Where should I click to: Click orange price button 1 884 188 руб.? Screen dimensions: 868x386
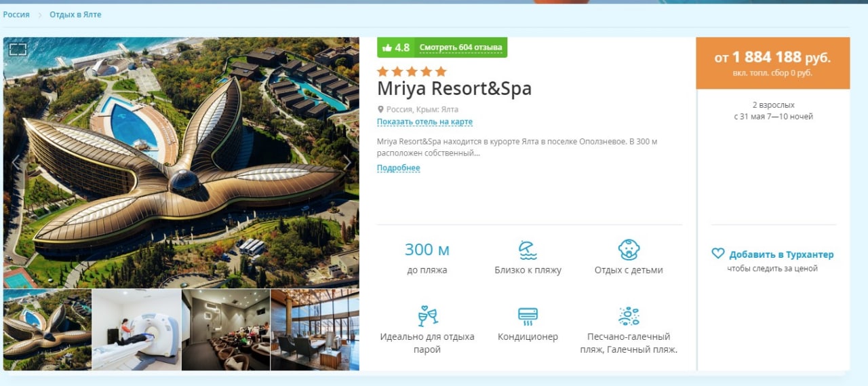pos(772,63)
